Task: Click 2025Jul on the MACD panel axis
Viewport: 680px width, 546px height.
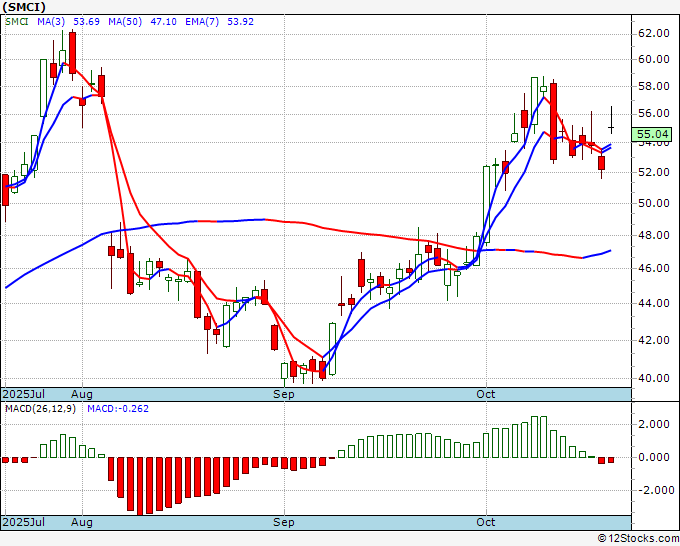Action: tap(23, 522)
